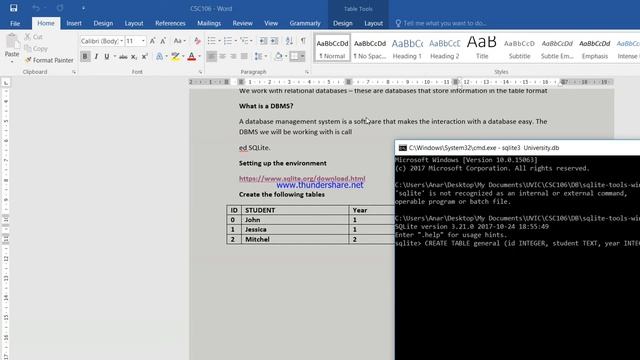Image resolution: width=640 pixels, height=360 pixels.
Task: Open the Grammarly tab
Action: (305, 23)
